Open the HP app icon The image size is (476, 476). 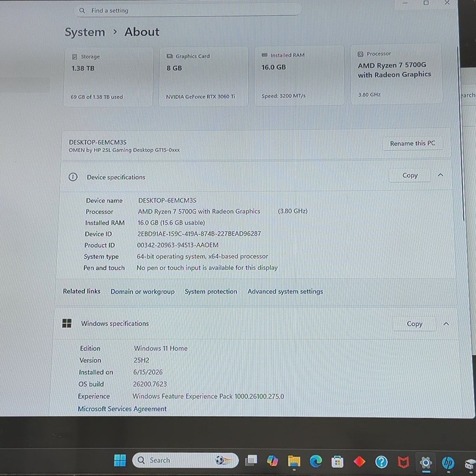coord(448,463)
